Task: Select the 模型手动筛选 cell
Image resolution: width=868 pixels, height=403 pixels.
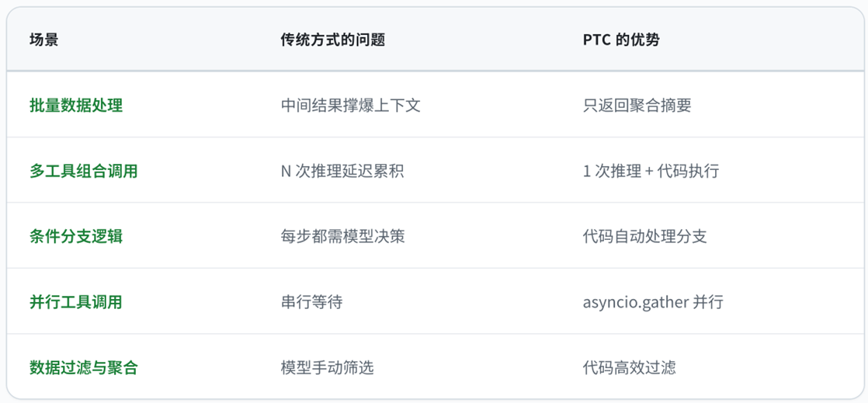Action: click(x=327, y=367)
